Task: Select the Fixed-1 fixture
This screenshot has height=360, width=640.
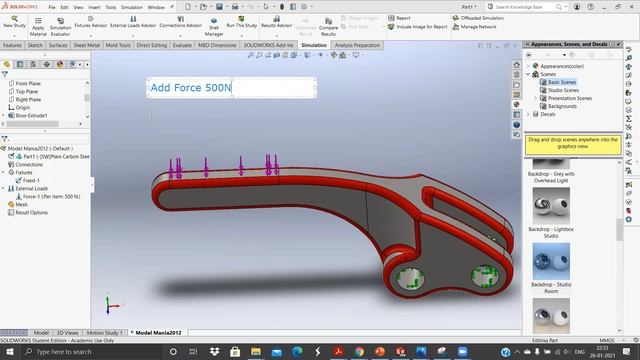Action: tap(27, 180)
